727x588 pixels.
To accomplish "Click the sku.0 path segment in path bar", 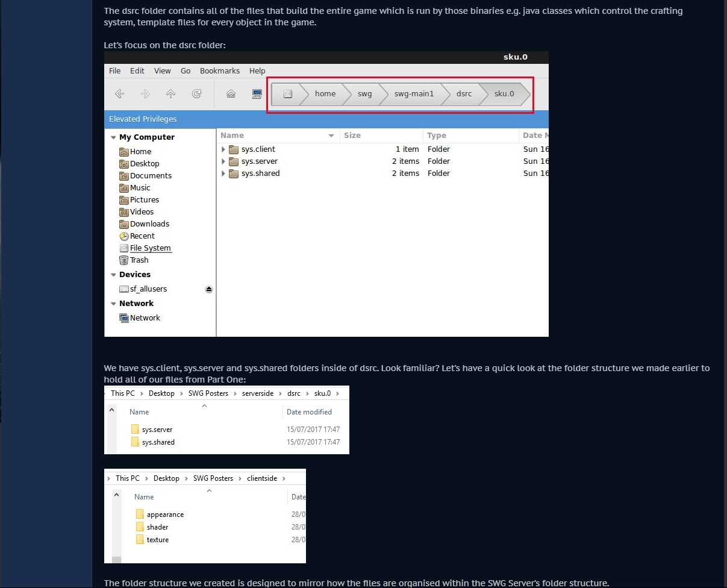I will [504, 93].
